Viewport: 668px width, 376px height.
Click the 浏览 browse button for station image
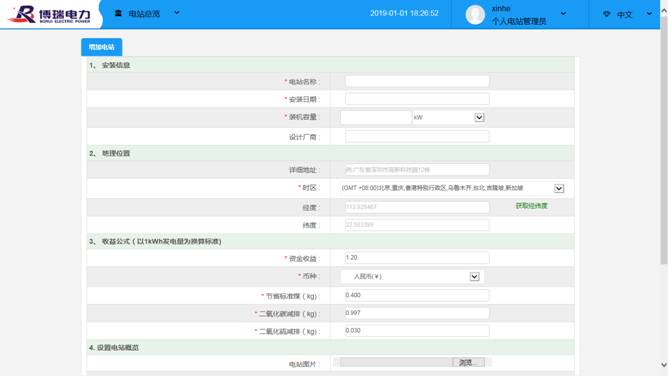point(468,362)
